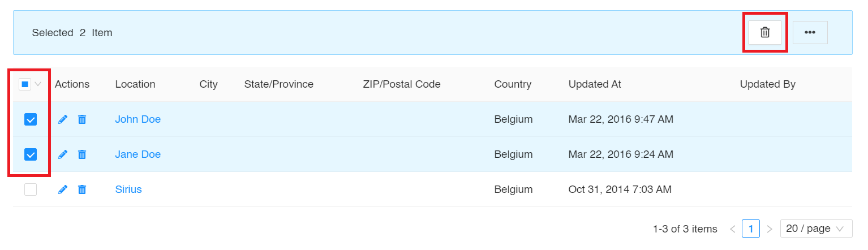Delete the Sirius location entry
Viewport: 868px width, 250px height.
[x=82, y=189]
